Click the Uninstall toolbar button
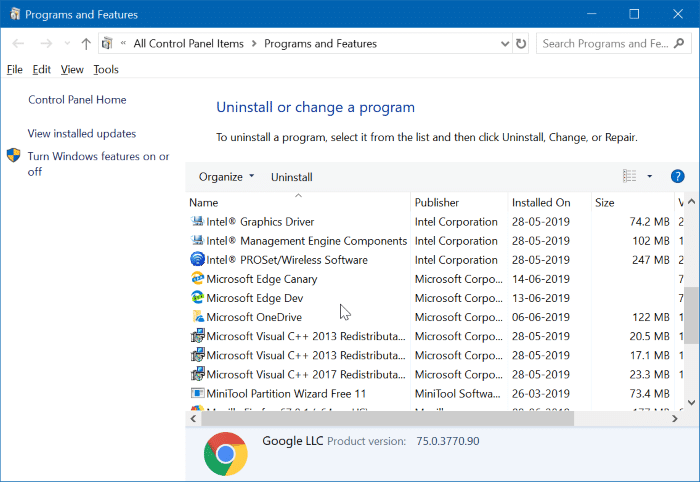This screenshot has width=700, height=482. [292, 177]
